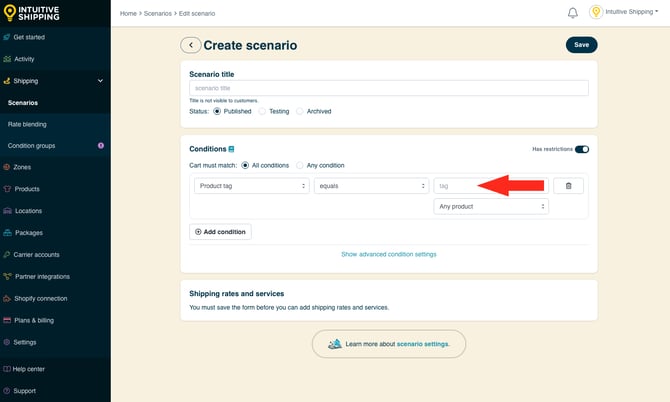This screenshot has width=670, height=402.
Task: Click the Conditions help document icon
Action: tap(232, 149)
